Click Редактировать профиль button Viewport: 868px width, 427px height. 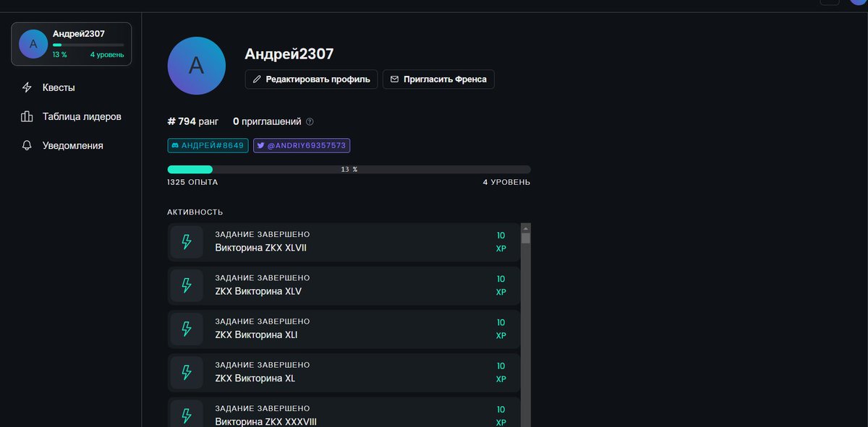pos(312,79)
